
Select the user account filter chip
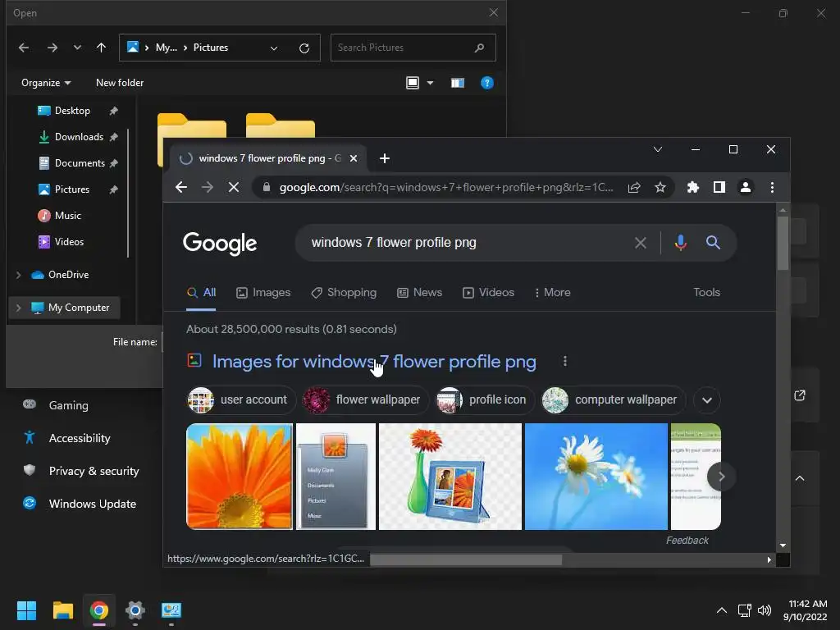coord(241,399)
